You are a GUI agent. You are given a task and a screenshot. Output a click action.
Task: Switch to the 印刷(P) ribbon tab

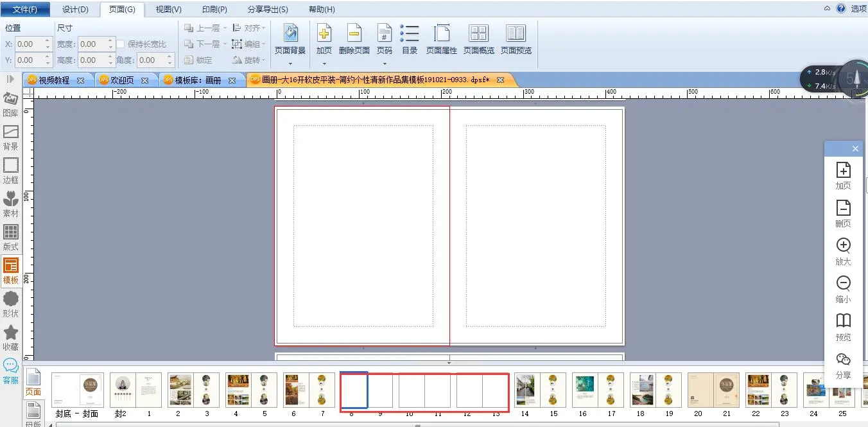coord(214,10)
